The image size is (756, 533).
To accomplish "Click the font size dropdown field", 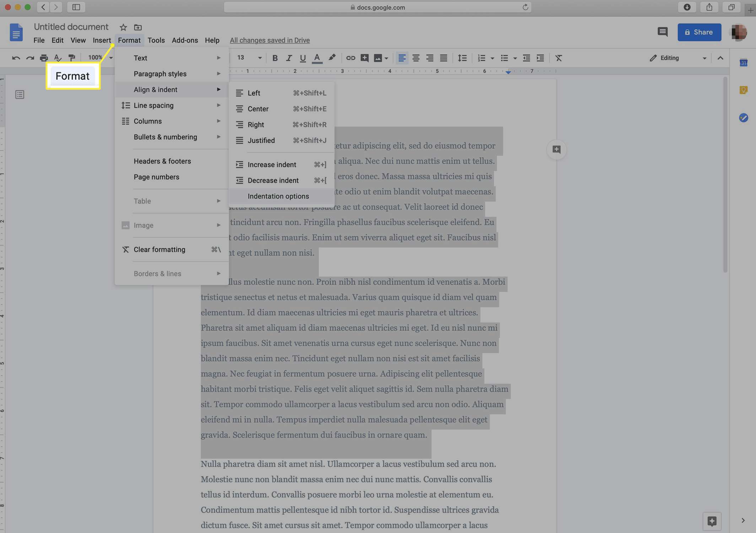I will pos(248,58).
